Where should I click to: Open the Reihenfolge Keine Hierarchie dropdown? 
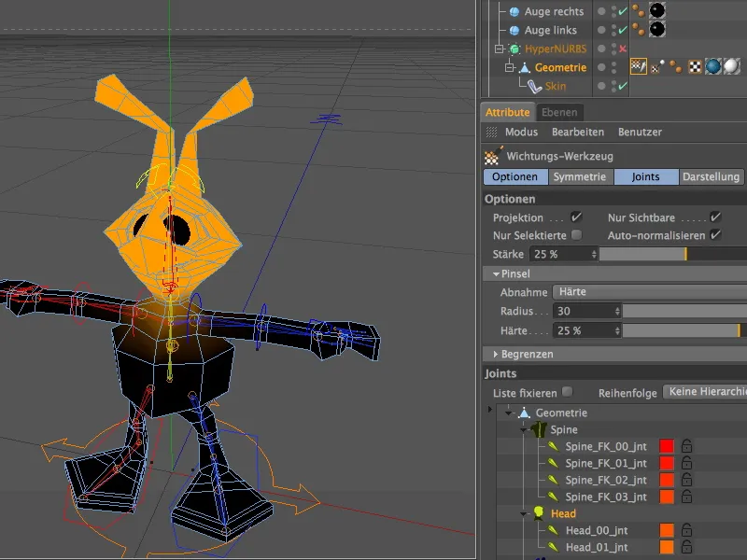[705, 392]
